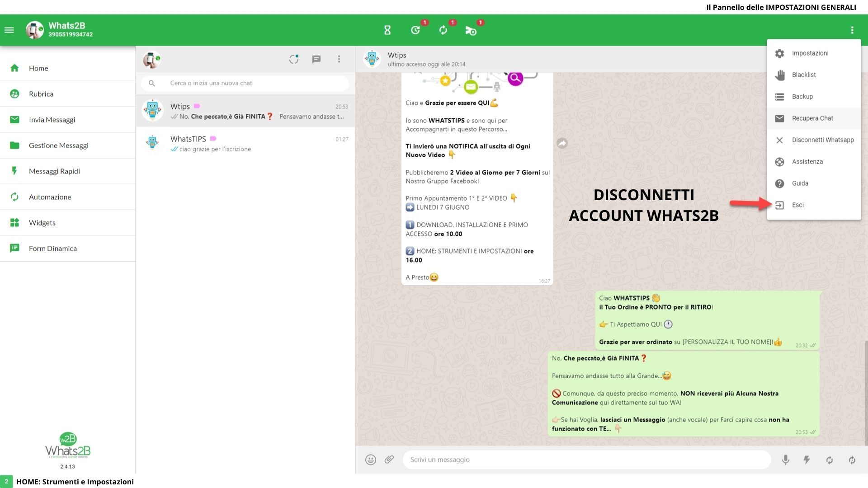Screen dimensions: 868x488
Task: Click the microphone voice message icon
Action: (786, 460)
